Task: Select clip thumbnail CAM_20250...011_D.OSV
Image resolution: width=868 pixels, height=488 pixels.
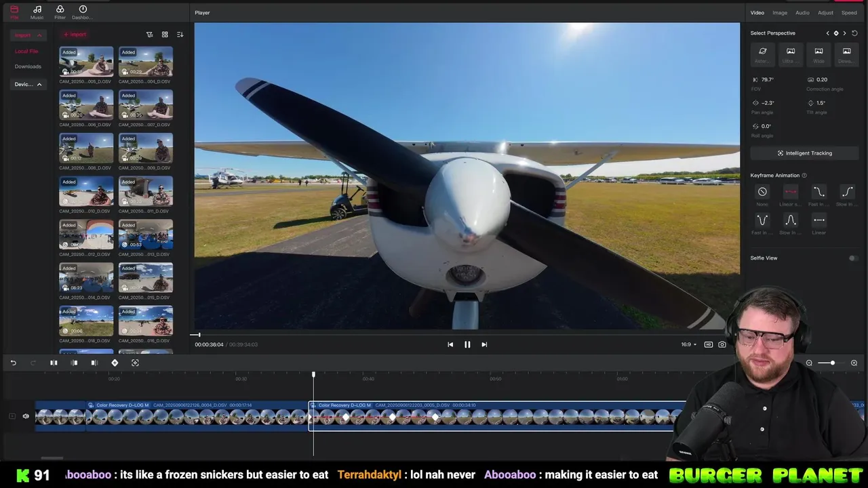Action: tap(146, 191)
